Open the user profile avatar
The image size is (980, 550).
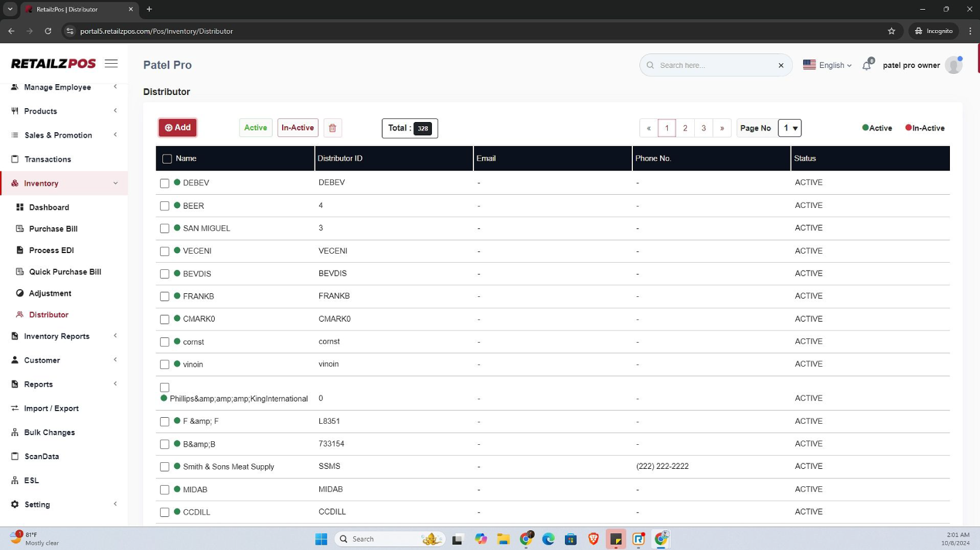click(953, 66)
